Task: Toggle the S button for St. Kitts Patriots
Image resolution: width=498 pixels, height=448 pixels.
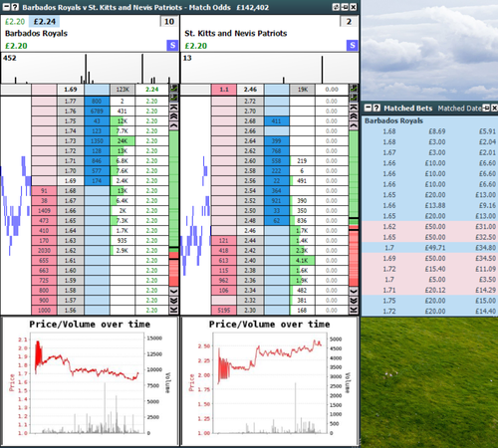Action: pyautogui.click(x=353, y=45)
